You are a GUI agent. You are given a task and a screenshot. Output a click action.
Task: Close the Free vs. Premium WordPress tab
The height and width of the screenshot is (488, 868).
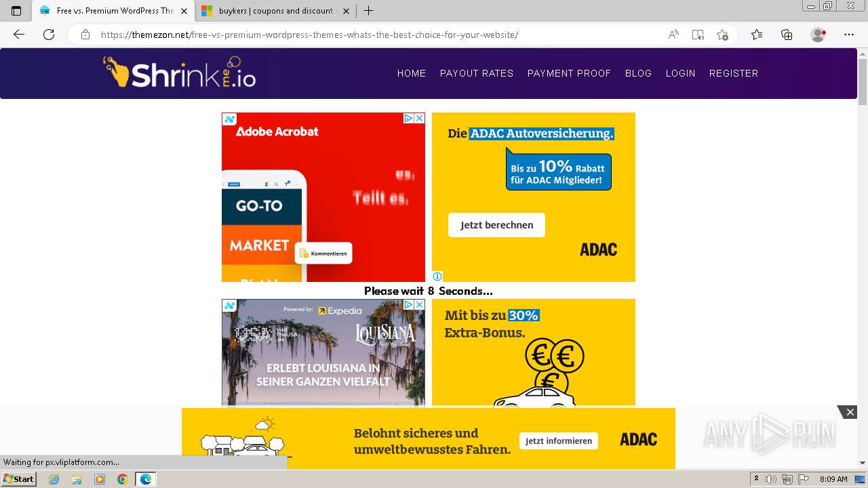coord(184,11)
